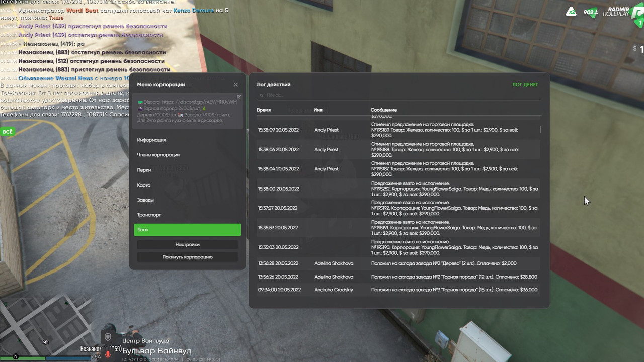The height and width of the screenshot is (362, 644).
Task: Click the player arrow on the minimap
Action: tap(45, 342)
